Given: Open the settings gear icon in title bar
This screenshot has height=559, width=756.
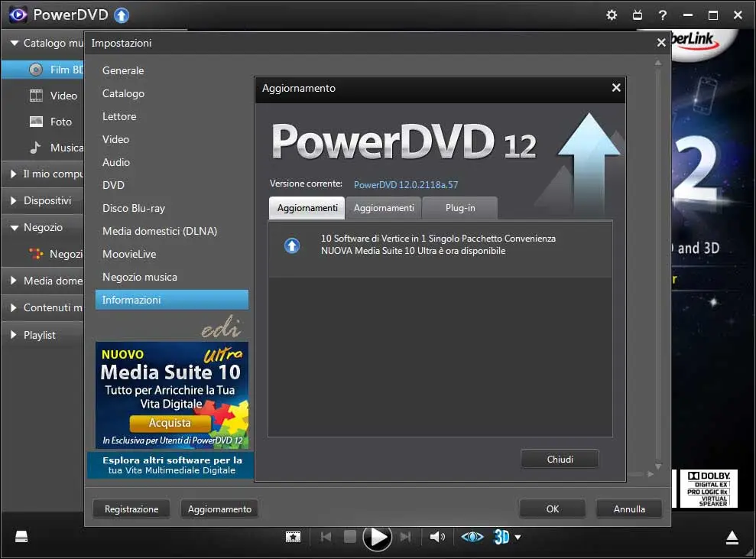Looking at the screenshot, I should 612,15.
